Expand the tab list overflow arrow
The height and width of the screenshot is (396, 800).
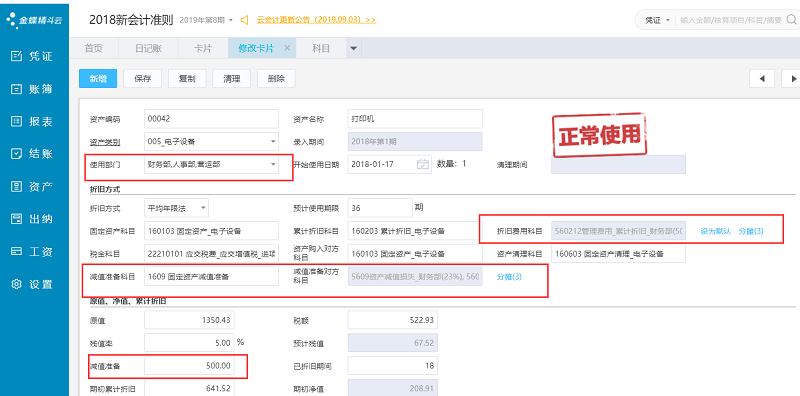coord(353,48)
